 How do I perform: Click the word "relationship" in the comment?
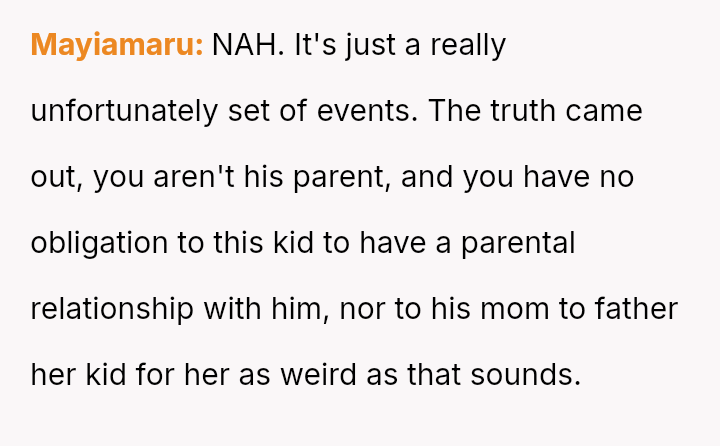[x=112, y=309]
